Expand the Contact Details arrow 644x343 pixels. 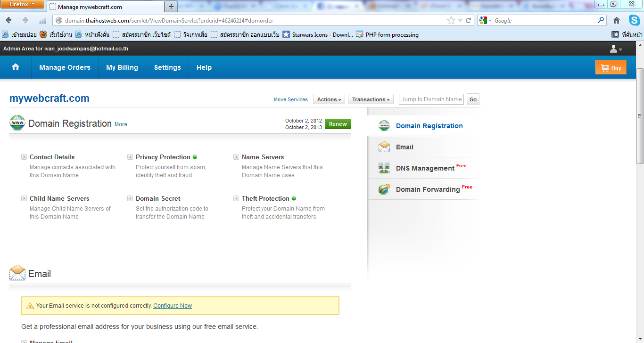[24, 157]
